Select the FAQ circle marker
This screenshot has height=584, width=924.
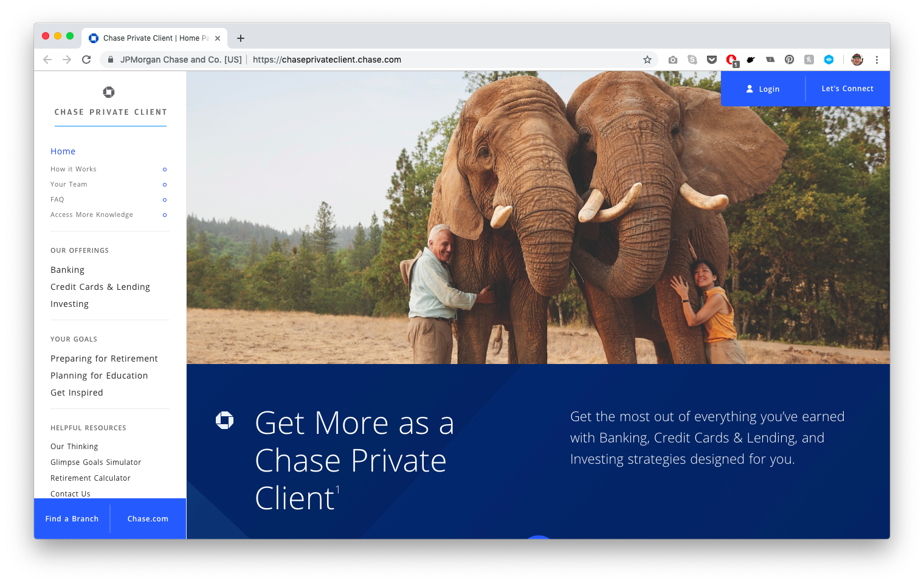point(165,200)
